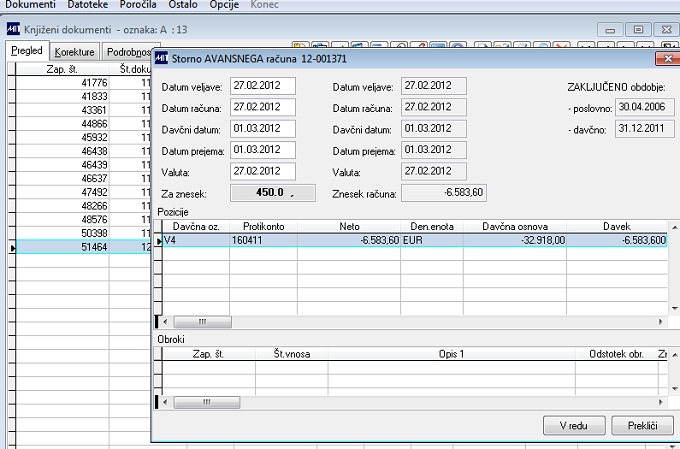Open the Poročila menu
680x449 pixels.
[x=138, y=5]
